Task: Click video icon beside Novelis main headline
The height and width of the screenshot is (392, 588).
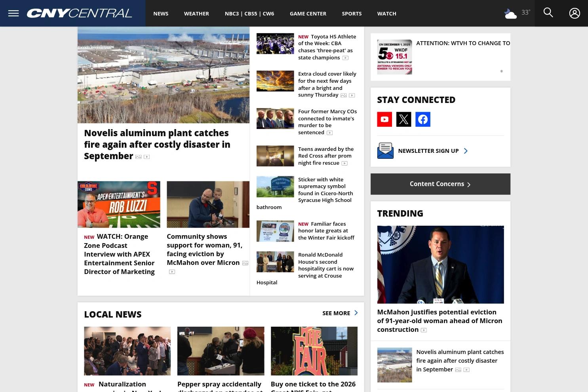Action: coord(147,157)
